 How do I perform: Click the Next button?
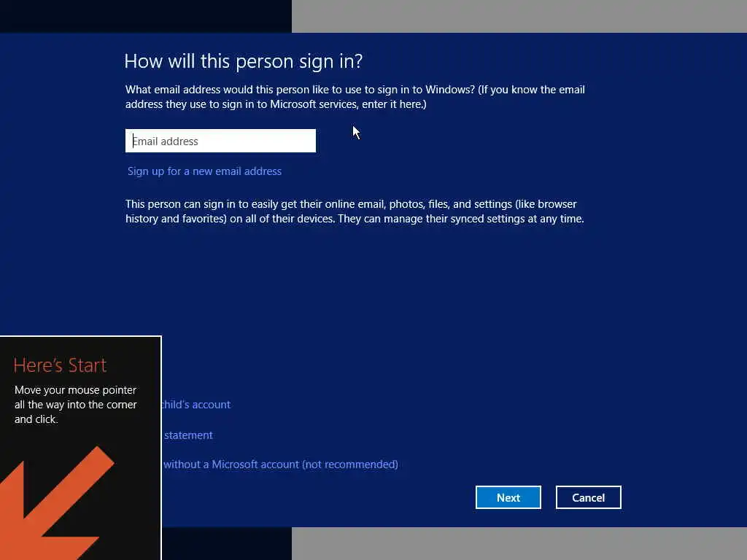point(508,497)
